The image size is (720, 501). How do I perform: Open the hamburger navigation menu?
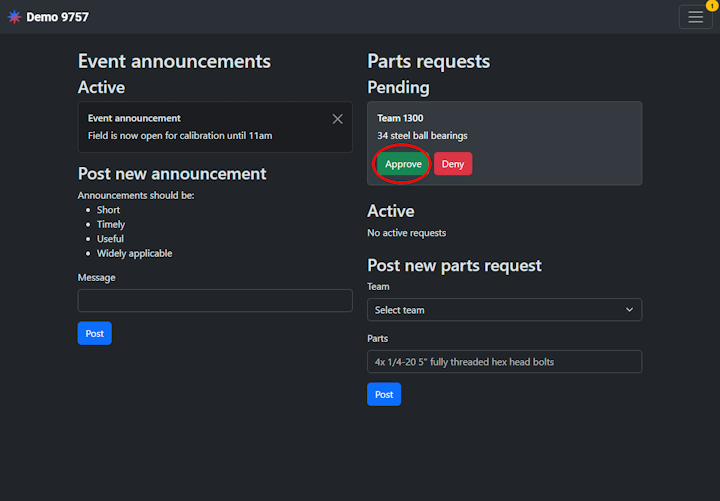[x=695, y=17]
